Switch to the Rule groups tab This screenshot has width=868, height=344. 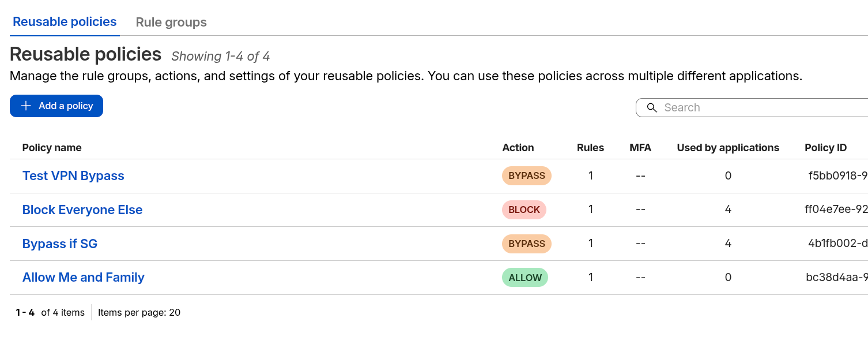171,23
